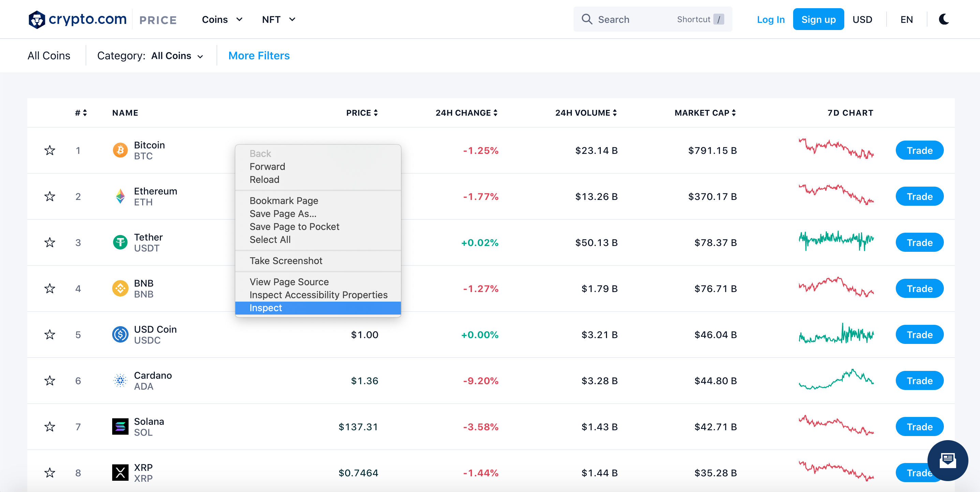
Task: Click the search magnifier icon
Action: click(x=587, y=19)
